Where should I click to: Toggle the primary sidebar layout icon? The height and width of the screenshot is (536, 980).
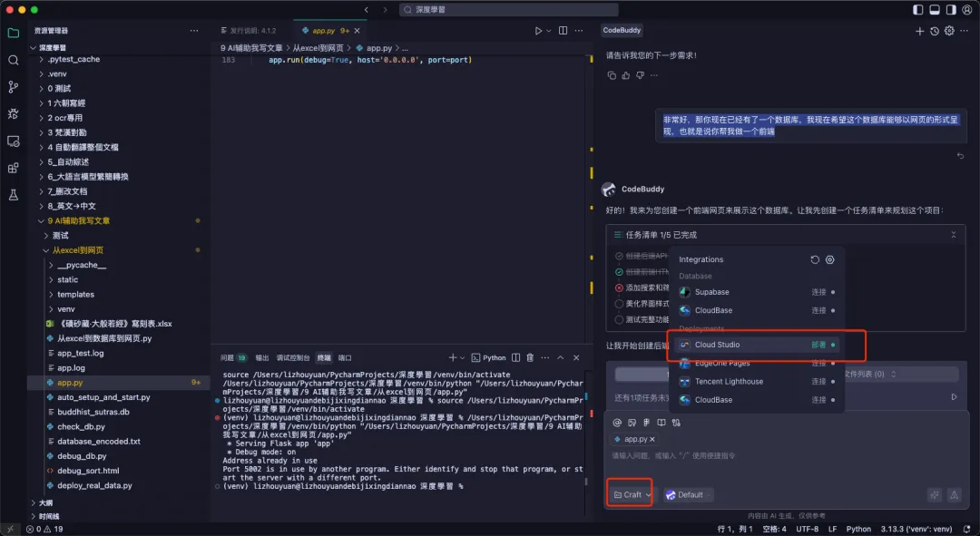click(918, 10)
